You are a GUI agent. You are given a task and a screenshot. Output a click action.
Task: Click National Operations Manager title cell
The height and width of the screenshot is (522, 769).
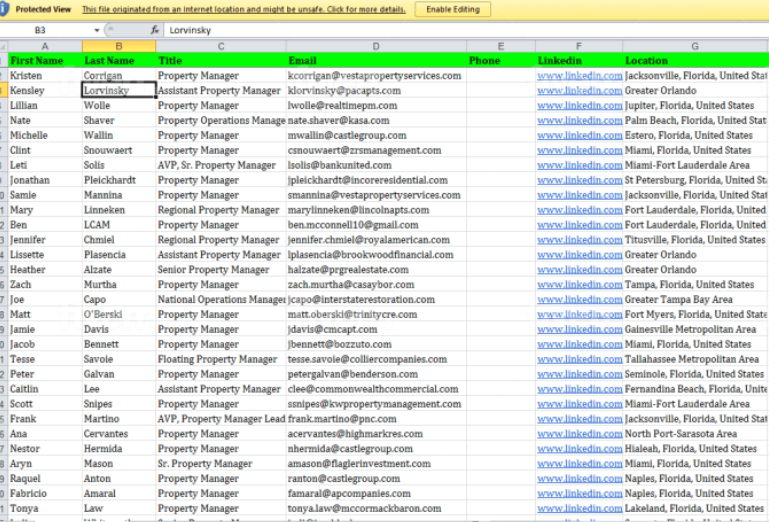click(x=221, y=299)
